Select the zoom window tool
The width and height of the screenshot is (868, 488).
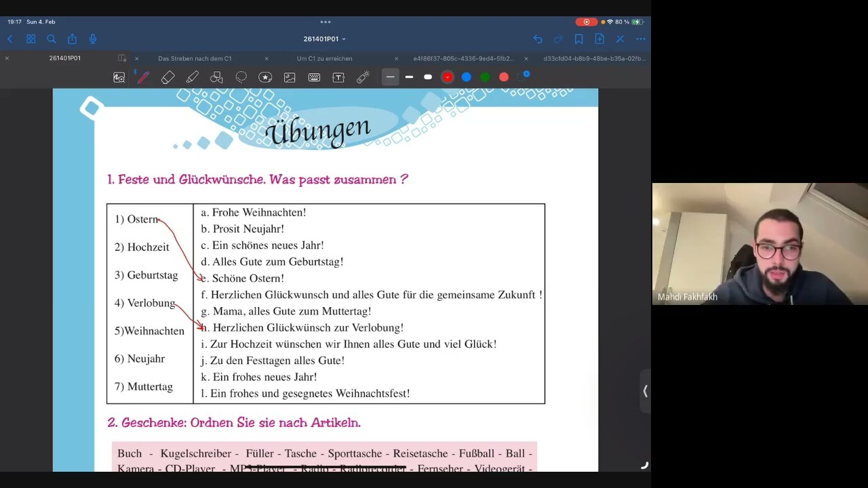(119, 77)
